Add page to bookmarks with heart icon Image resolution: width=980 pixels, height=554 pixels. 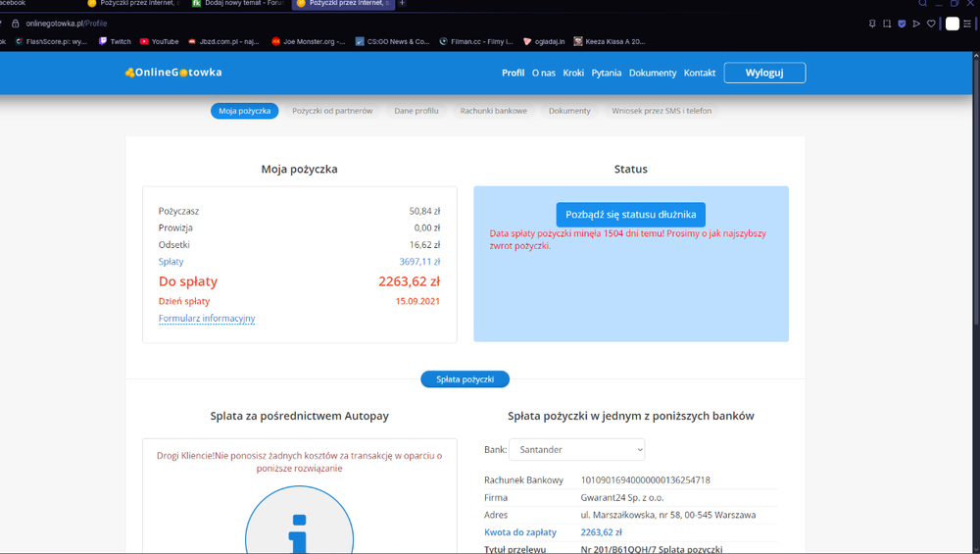click(x=931, y=24)
